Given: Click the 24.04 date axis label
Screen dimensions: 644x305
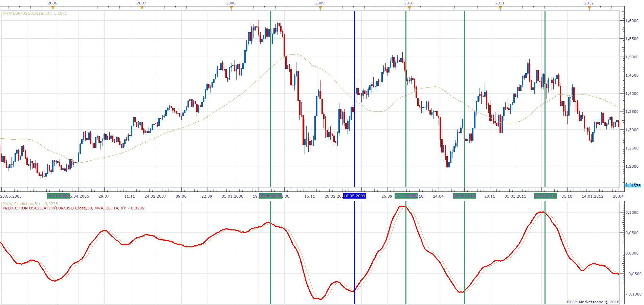Looking at the screenshot, I should 438,196.
